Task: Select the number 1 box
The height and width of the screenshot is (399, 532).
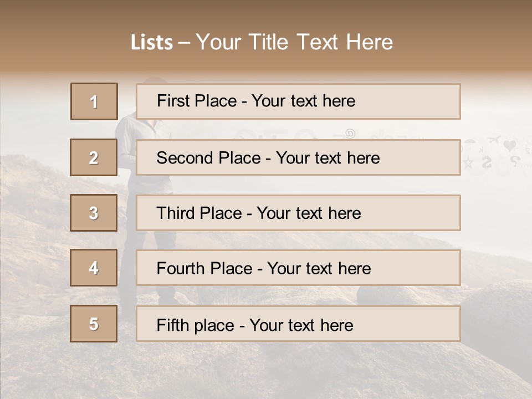Action: tap(94, 101)
